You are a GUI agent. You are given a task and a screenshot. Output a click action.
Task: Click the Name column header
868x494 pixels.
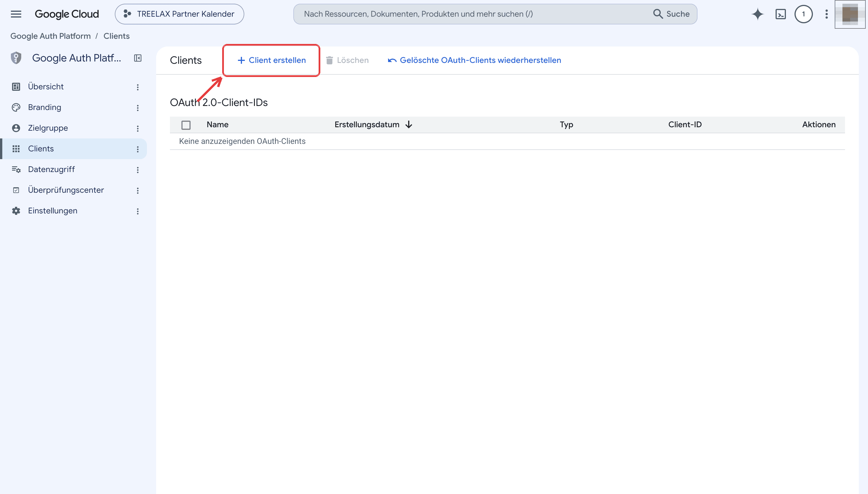pos(217,125)
